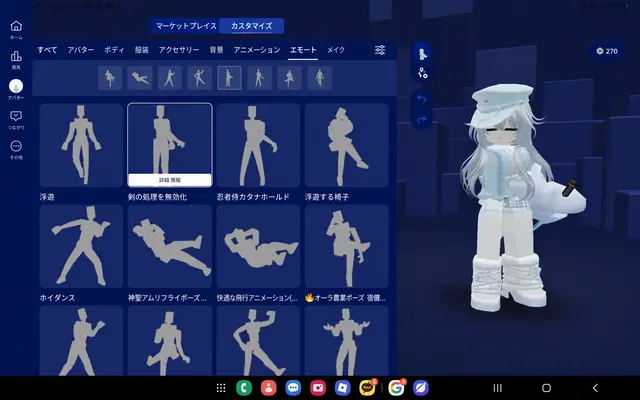The width and height of the screenshot is (640, 400).
Task: Redo the avatar change
Action: coord(422,120)
